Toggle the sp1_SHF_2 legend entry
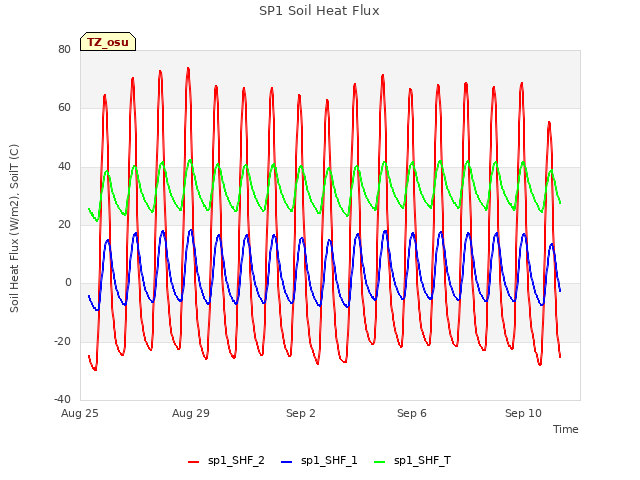The image size is (640, 480). 226,461
